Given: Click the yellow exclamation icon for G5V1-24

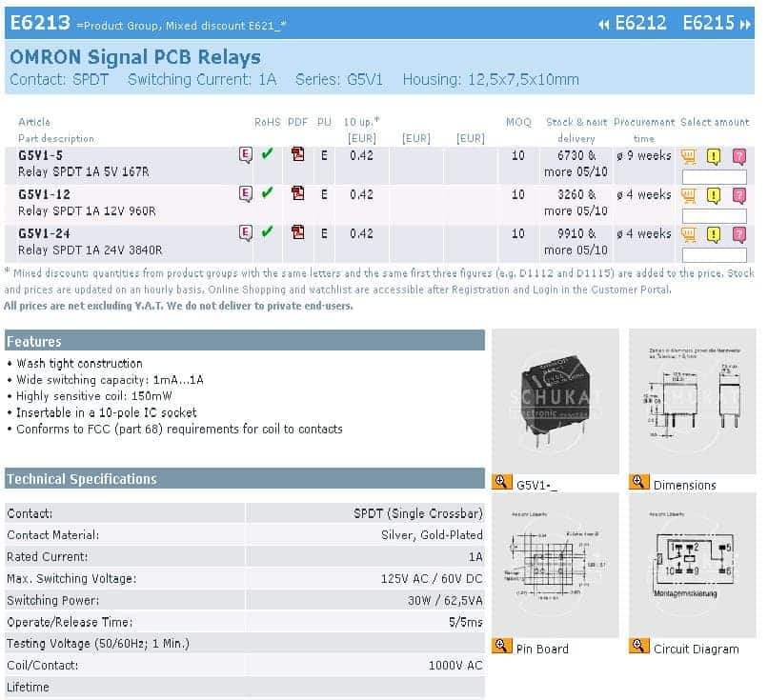Looking at the screenshot, I should click(714, 235).
